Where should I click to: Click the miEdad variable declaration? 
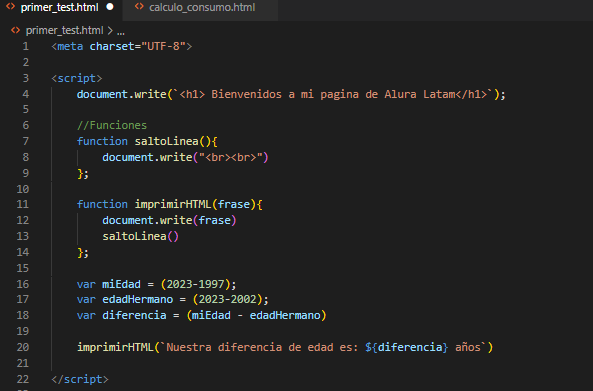click(x=121, y=284)
